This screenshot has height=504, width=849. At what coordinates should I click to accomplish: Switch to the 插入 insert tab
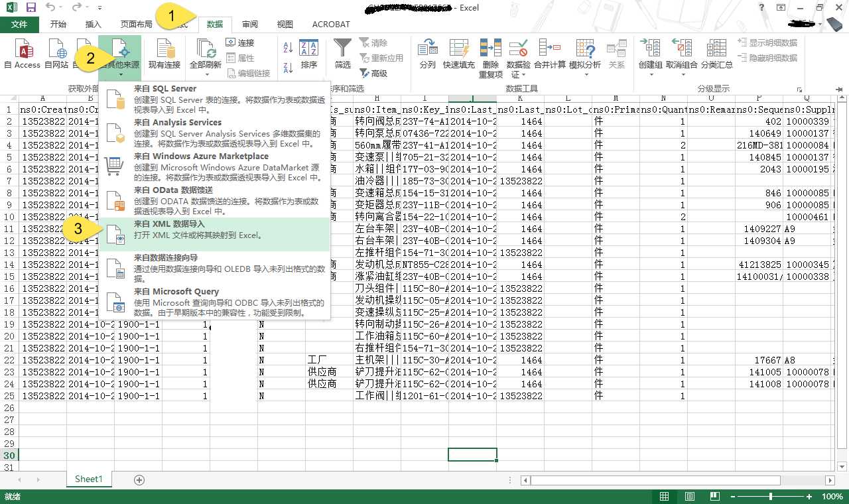(94, 25)
